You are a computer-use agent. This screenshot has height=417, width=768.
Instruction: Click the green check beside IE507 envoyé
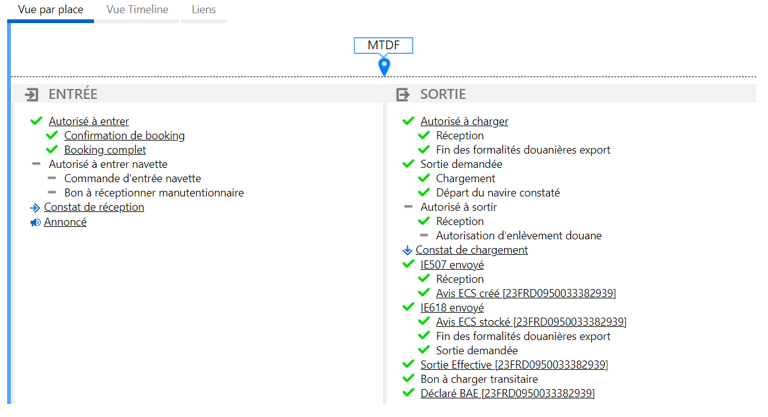pos(408,264)
